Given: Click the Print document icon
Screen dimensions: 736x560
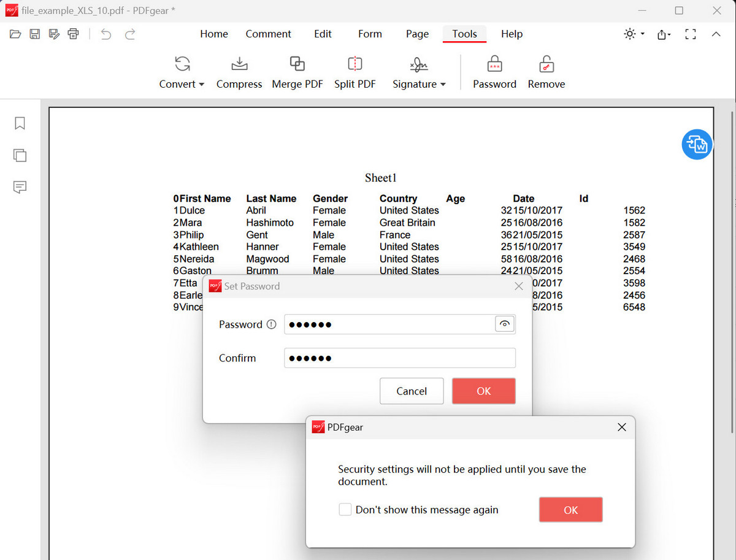Looking at the screenshot, I should pos(73,34).
